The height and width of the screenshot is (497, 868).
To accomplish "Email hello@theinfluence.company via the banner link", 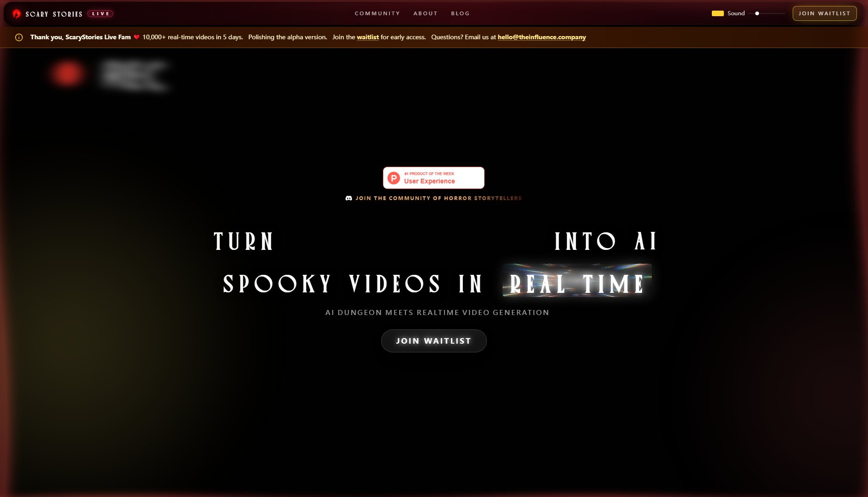I will click(x=541, y=37).
